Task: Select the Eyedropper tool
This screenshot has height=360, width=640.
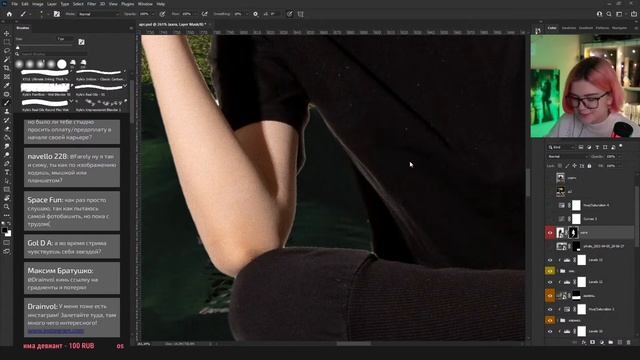Action: click(x=7, y=85)
